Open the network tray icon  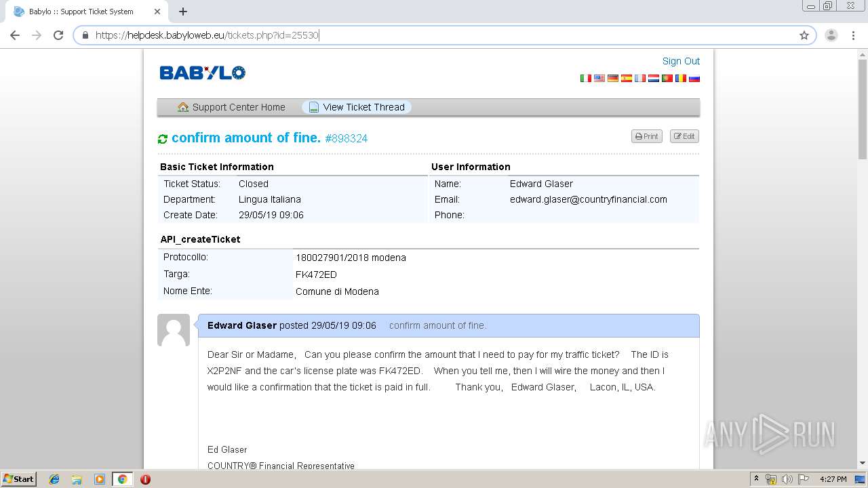(x=771, y=479)
